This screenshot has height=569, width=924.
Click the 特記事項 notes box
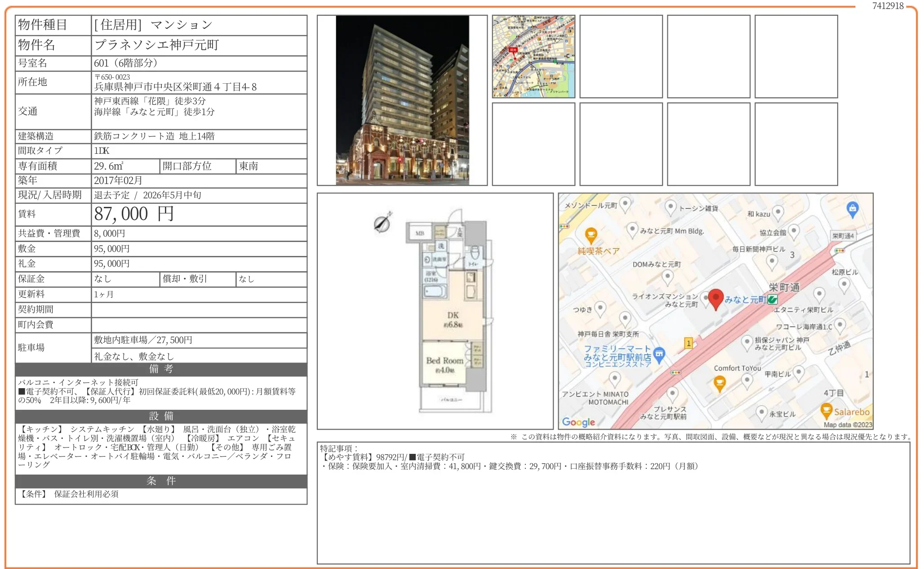tap(613, 502)
